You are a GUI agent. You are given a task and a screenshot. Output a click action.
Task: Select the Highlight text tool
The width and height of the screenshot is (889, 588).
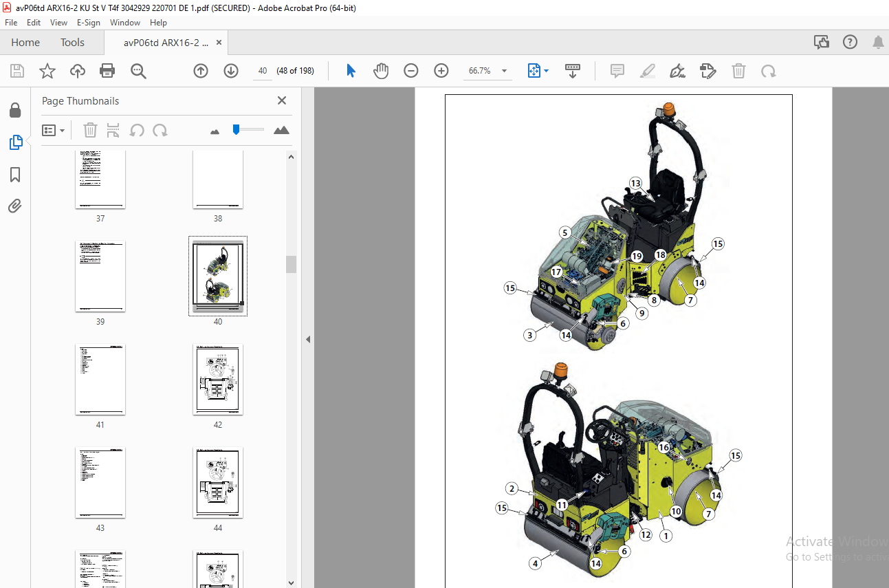click(x=647, y=71)
